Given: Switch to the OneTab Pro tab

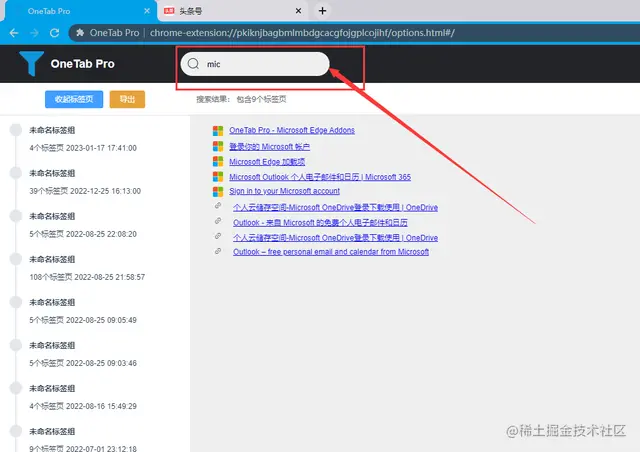Looking at the screenshot, I should 80,11.
